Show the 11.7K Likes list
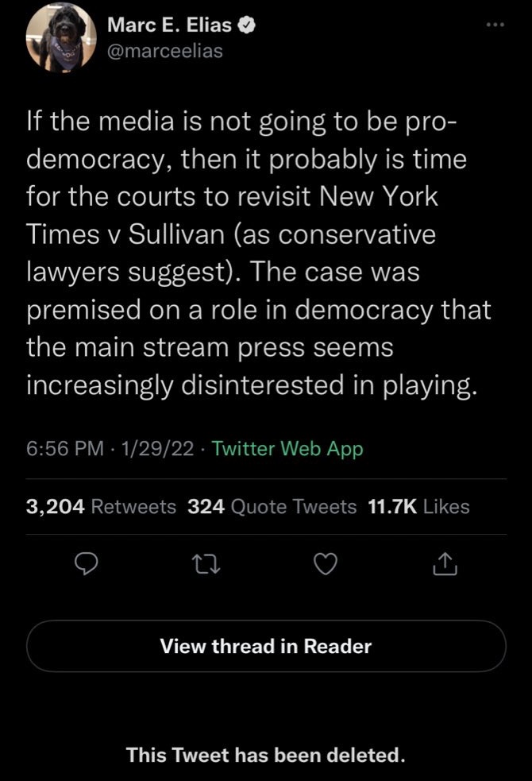The height and width of the screenshot is (781, 532). tap(419, 506)
